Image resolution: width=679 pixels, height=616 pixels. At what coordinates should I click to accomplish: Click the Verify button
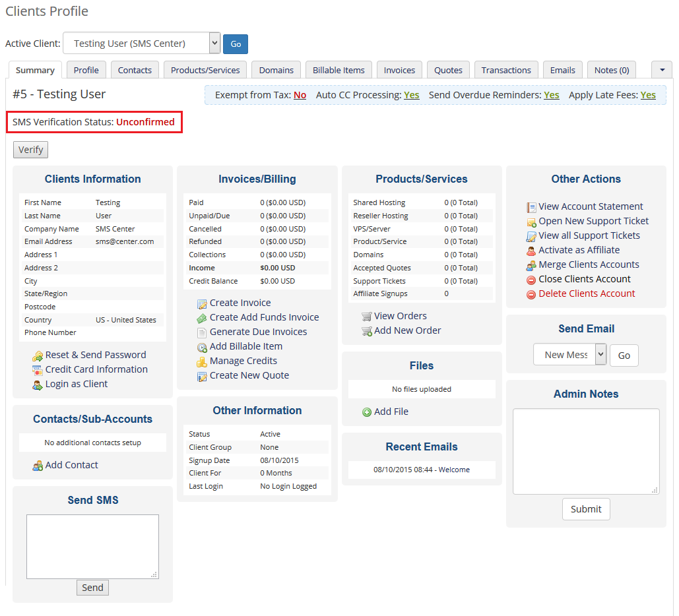click(31, 150)
